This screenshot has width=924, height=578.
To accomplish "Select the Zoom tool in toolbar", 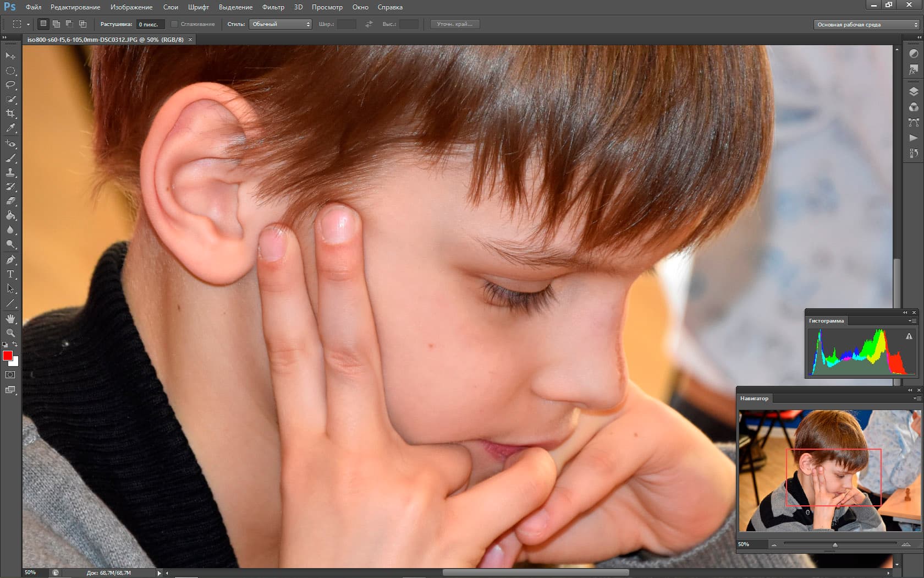I will (x=10, y=333).
